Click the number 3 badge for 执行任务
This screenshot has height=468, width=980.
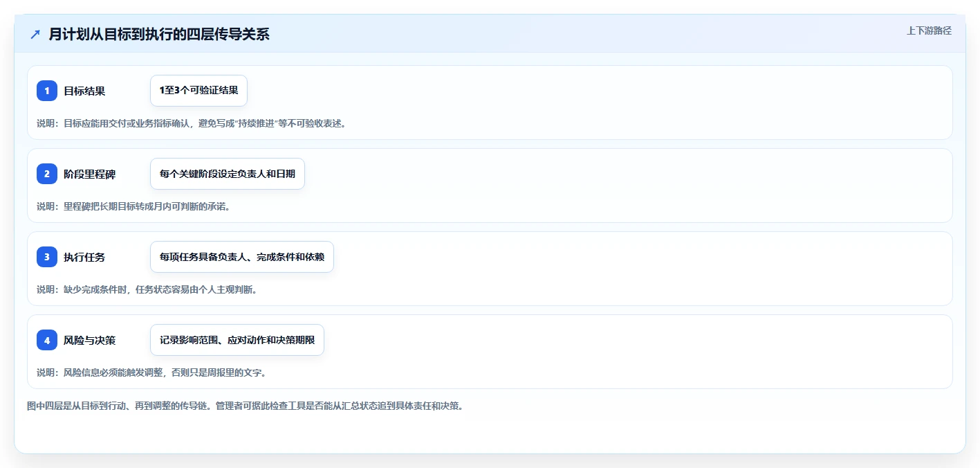(x=47, y=257)
